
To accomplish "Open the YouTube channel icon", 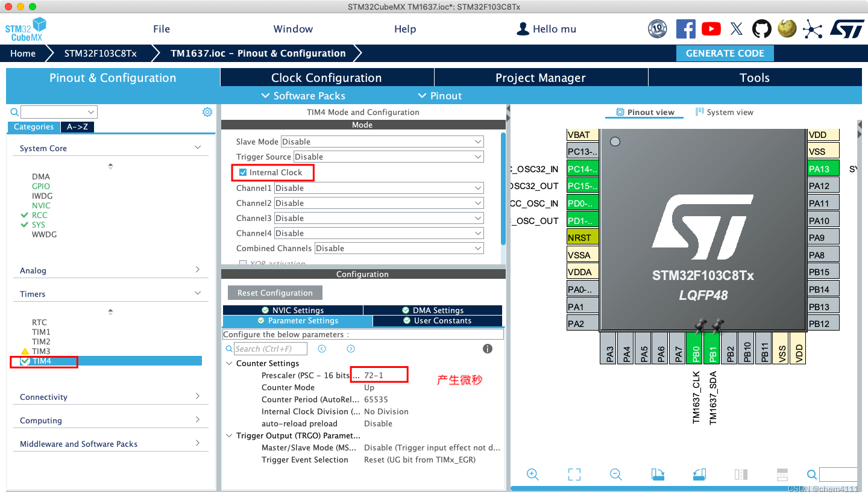I will (711, 28).
